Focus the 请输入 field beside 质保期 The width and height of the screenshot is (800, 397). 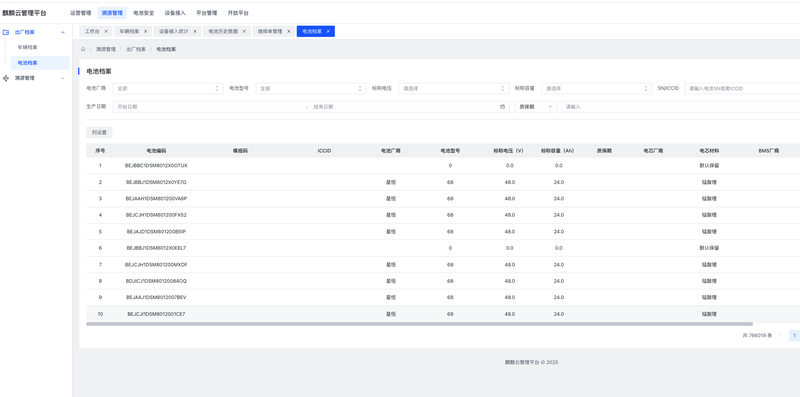(x=681, y=107)
